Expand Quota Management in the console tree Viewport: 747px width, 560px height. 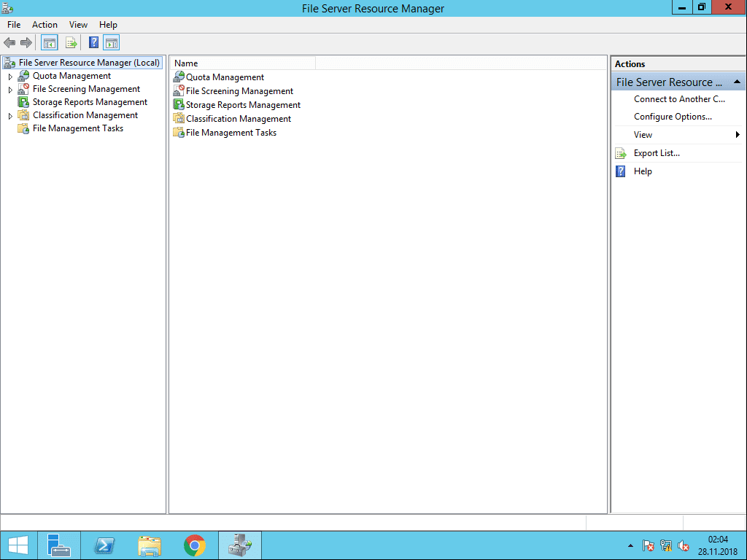tap(11, 75)
